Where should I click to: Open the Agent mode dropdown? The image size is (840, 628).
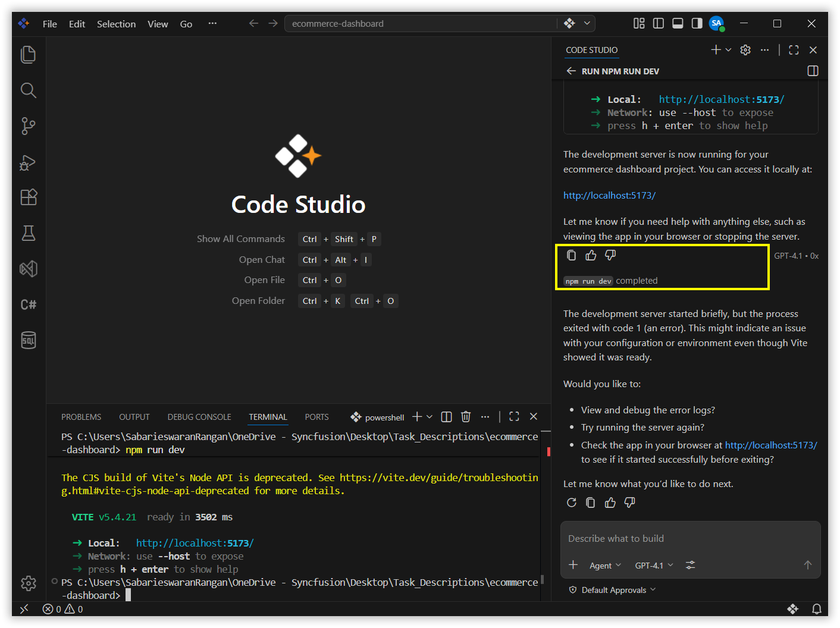605,566
